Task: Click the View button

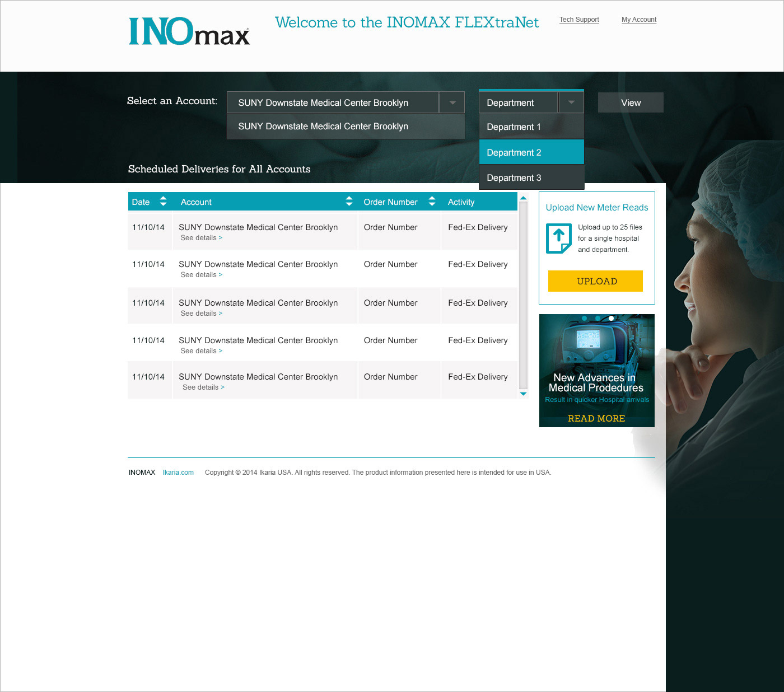Action: coord(631,102)
